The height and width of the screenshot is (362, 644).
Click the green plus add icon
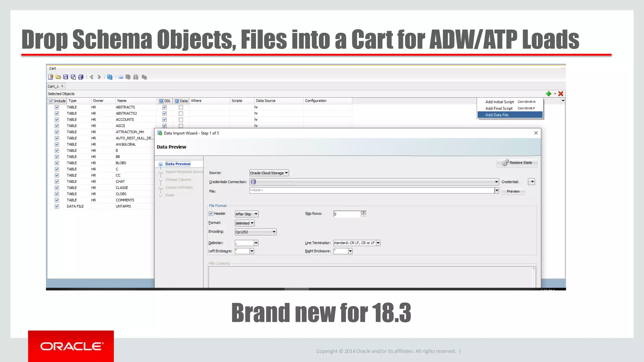[549, 94]
